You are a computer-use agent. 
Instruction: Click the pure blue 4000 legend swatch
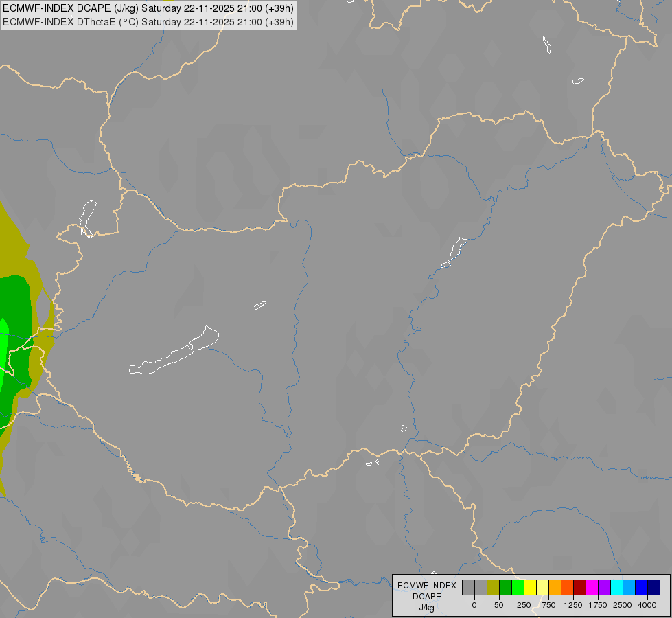642,588
